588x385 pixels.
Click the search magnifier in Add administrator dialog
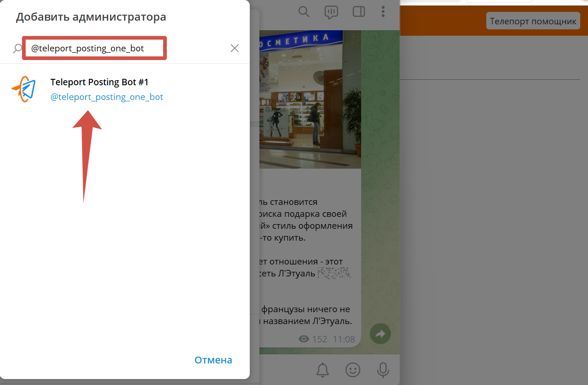tap(17, 48)
